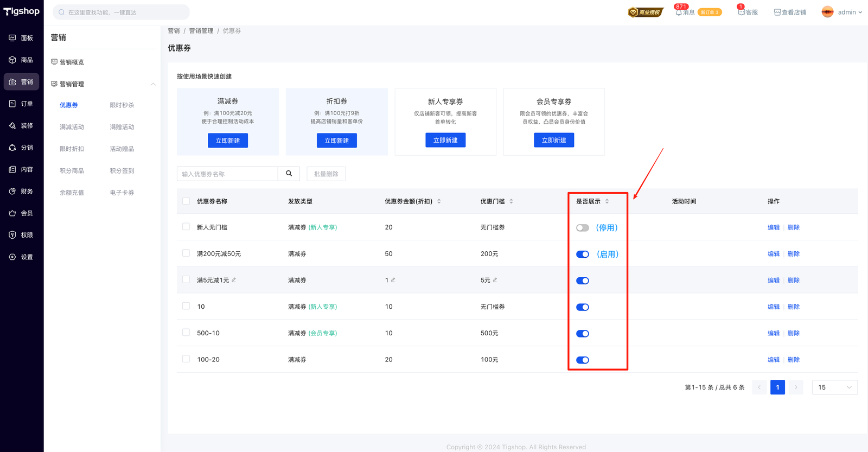Click 立即新建 under 折扣券

(336, 141)
